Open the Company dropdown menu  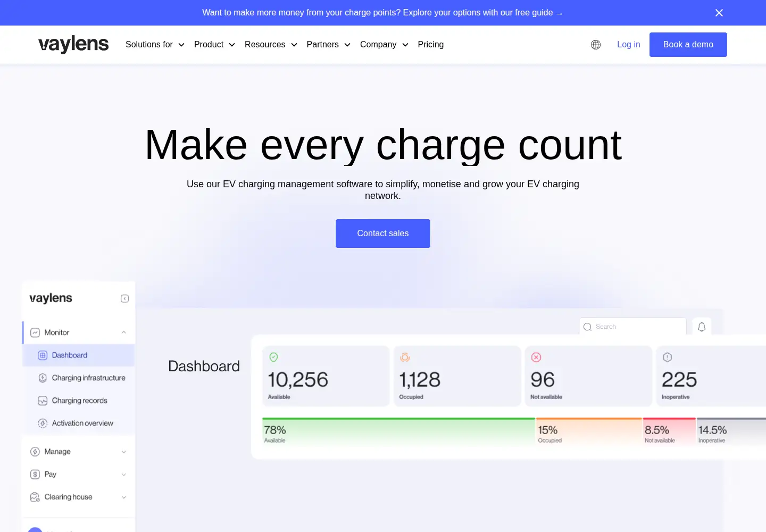click(x=384, y=45)
